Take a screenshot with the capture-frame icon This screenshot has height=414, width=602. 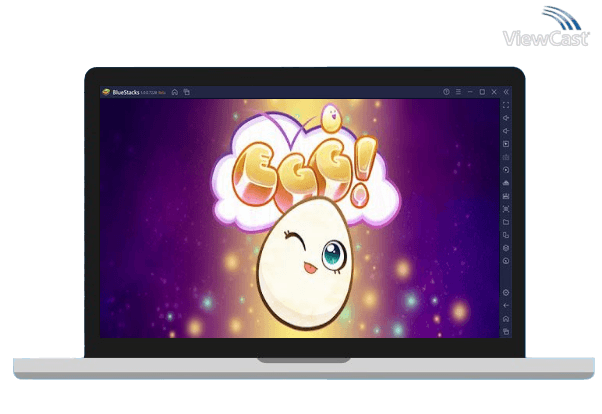tap(506, 209)
